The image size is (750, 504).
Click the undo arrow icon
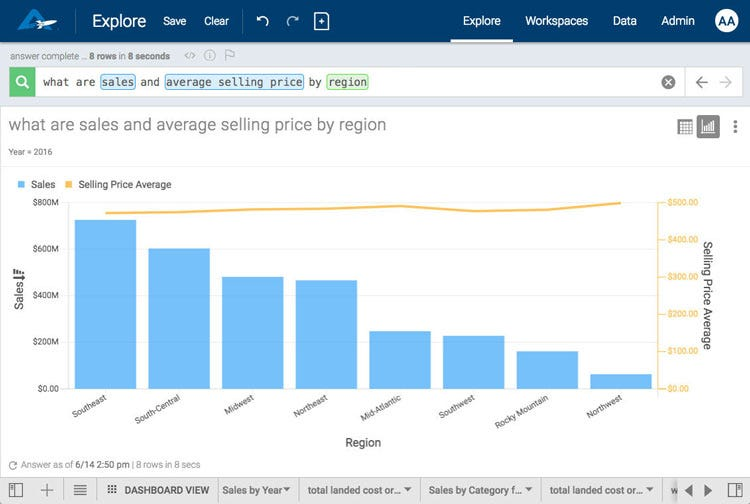pos(263,21)
